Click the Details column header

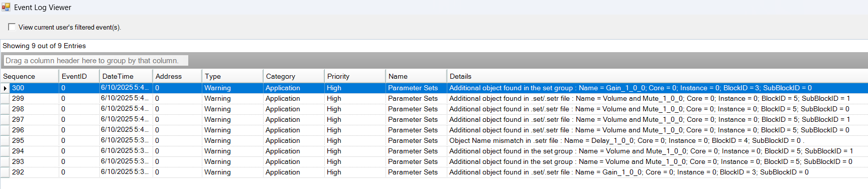coord(657,76)
